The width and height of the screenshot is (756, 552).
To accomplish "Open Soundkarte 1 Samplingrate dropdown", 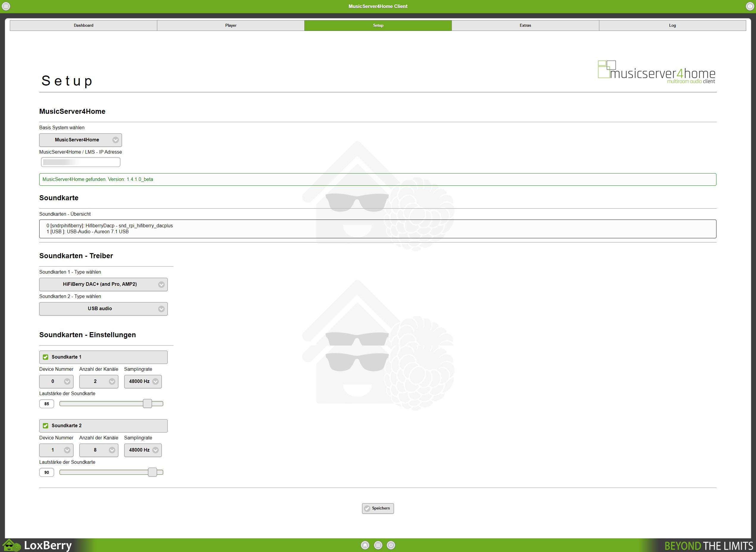I will pyautogui.click(x=143, y=381).
